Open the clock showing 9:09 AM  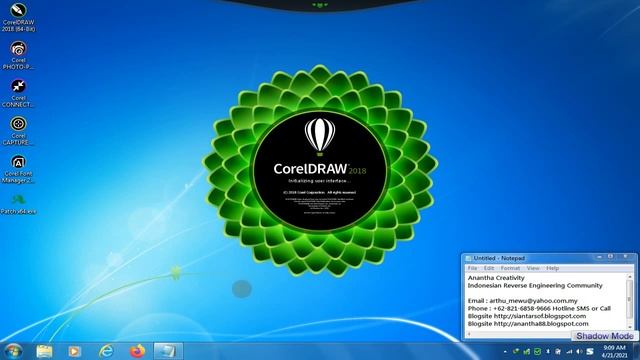coord(614,351)
